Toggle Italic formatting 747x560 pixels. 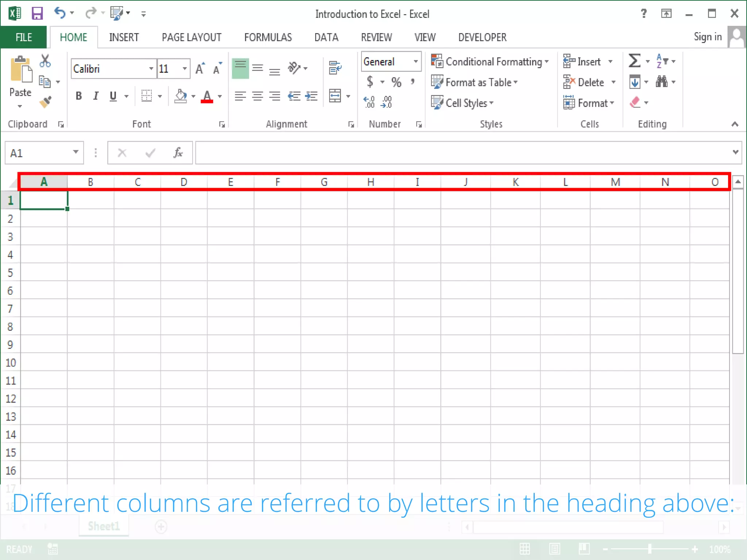tap(96, 96)
